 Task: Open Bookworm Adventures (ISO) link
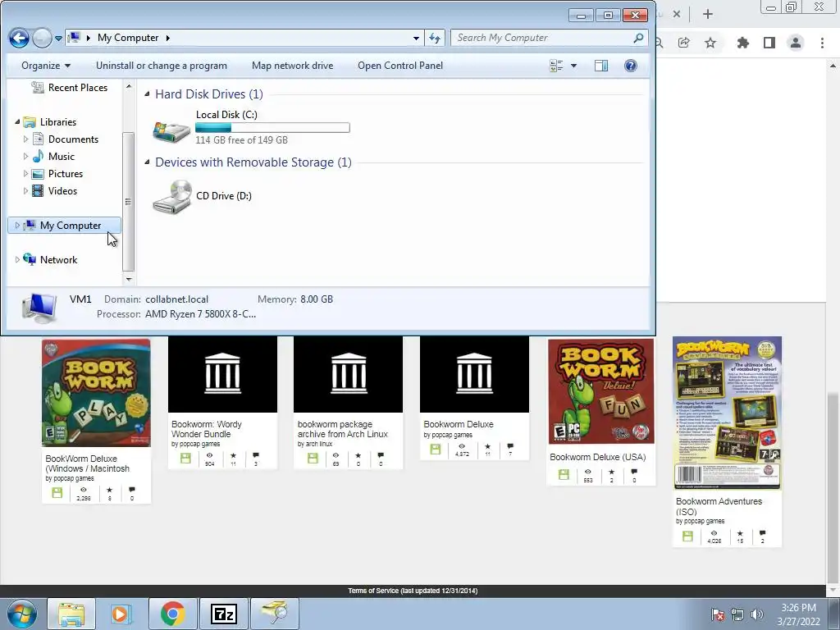point(719,506)
